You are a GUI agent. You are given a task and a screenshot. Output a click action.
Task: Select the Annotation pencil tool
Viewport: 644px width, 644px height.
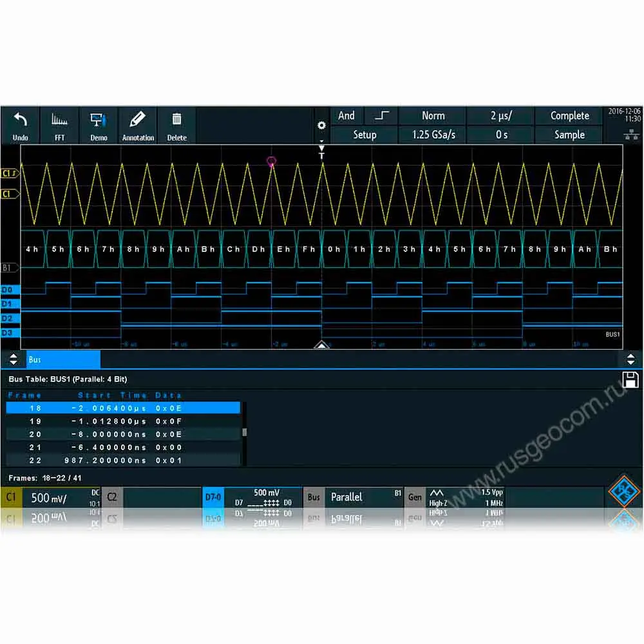coord(138,120)
